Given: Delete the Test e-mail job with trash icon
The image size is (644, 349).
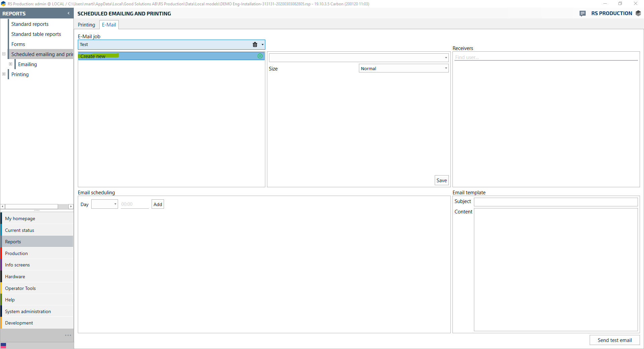Looking at the screenshot, I should (255, 45).
